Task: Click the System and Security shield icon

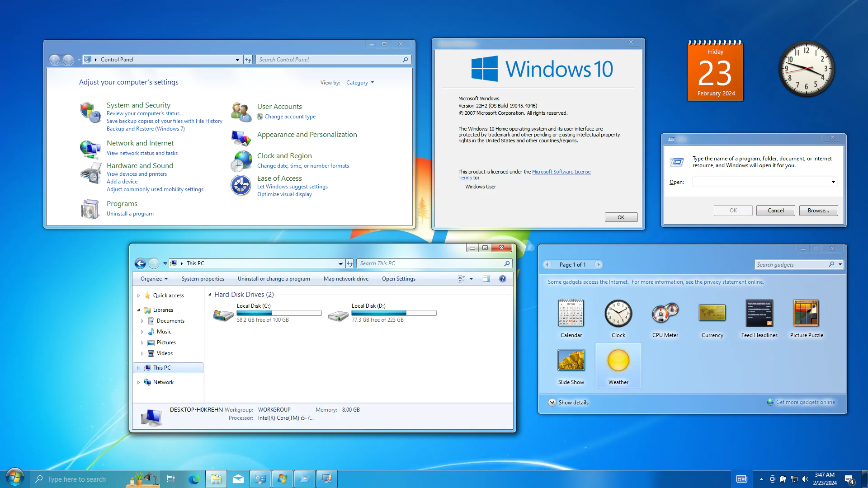Action: click(90, 113)
